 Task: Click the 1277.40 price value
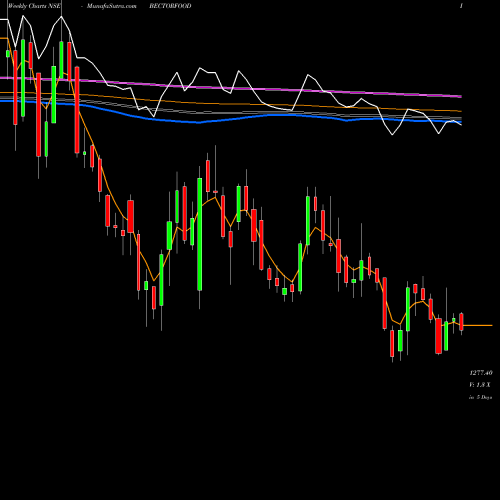click(481, 373)
